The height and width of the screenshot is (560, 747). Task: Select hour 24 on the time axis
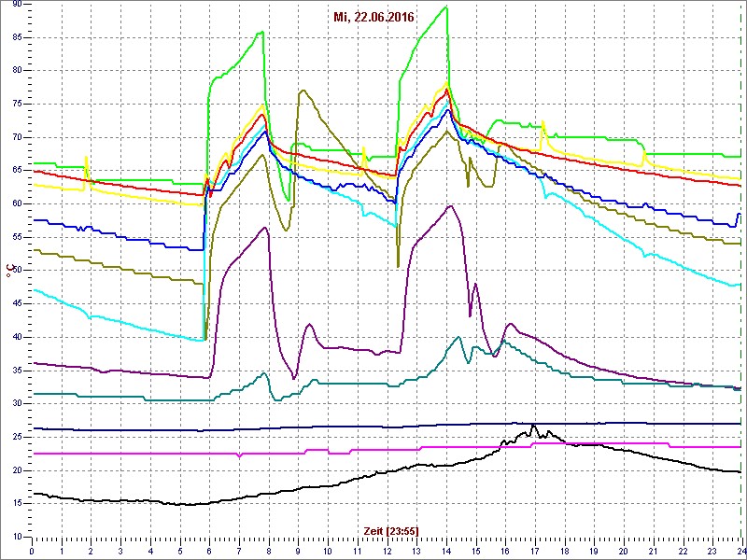tap(740, 551)
